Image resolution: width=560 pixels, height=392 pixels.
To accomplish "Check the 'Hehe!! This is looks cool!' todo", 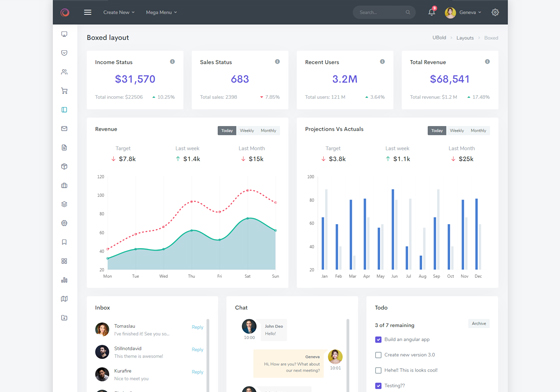I will (x=378, y=370).
